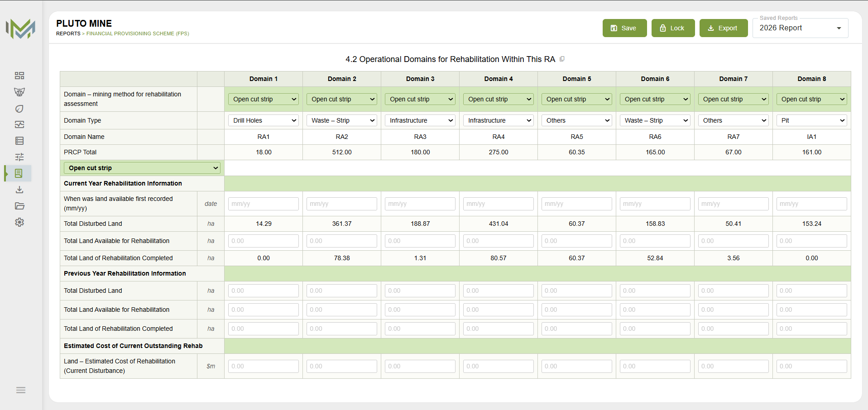The height and width of the screenshot is (410, 868).
Task: Open the green Open cut strip section dropdown
Action: (x=142, y=168)
